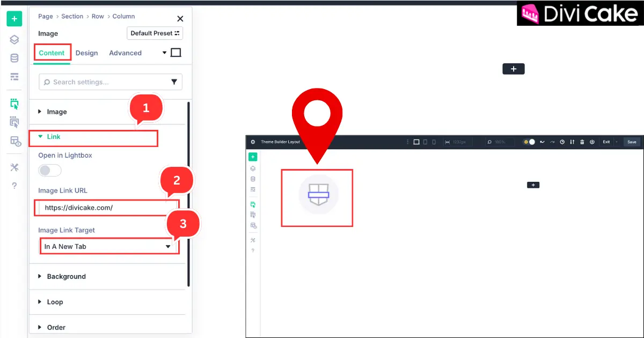This screenshot has width=644, height=338.
Task: Toggle the light/dark mode switch in the Theme Builder Layout bar
Action: tap(529, 142)
